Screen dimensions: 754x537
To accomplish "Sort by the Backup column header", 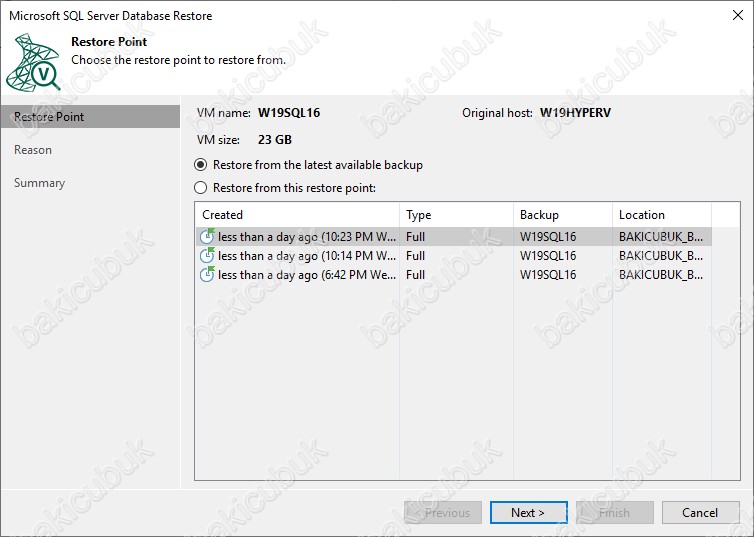I will tap(563, 214).
